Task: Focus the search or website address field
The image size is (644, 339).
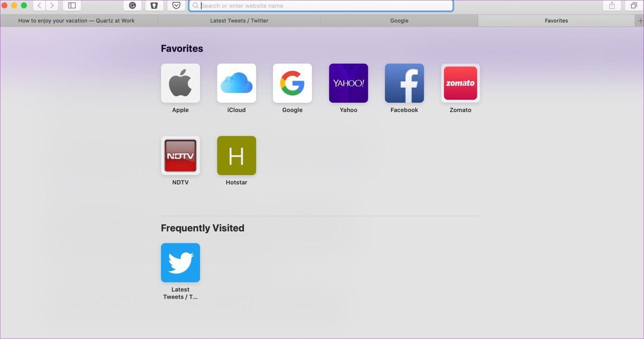Action: pos(321,6)
